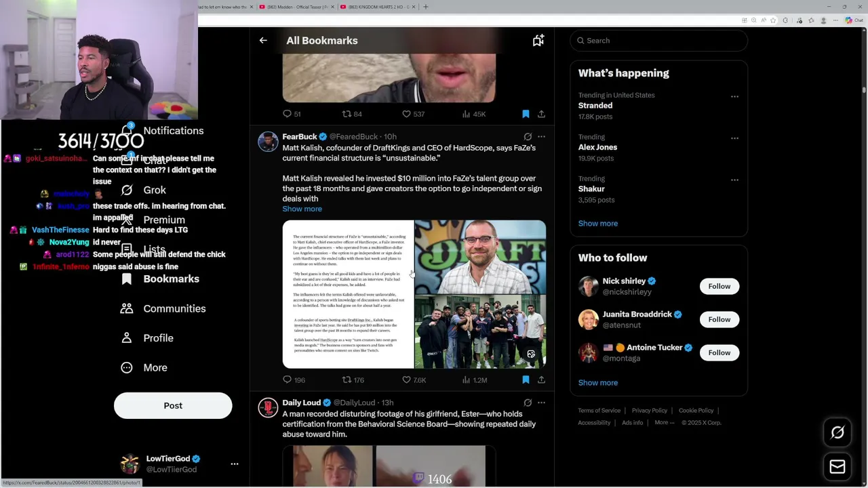Image resolution: width=868 pixels, height=488 pixels.
Task: Open the Accessibility footer link
Action: (x=594, y=423)
